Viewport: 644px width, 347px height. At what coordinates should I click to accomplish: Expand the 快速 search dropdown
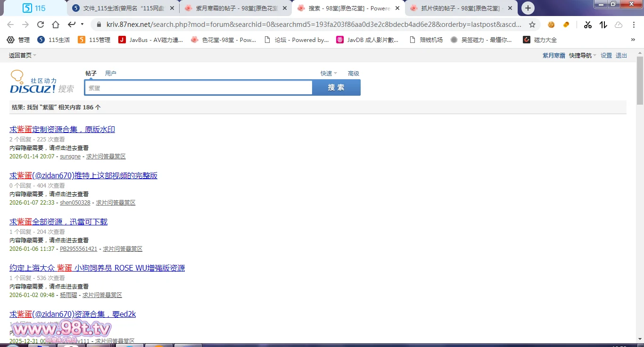pyautogui.click(x=329, y=73)
